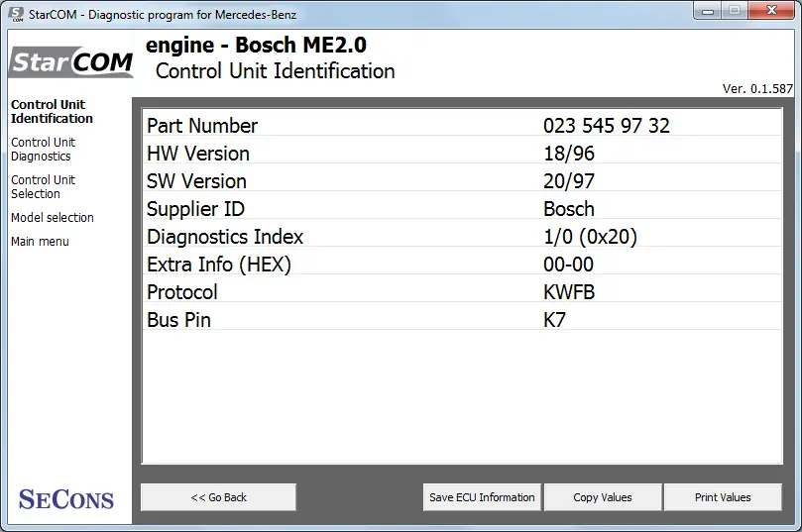This screenshot has height=532, width=802.
Task: Go to Control Unit Selection
Action: click(x=43, y=187)
